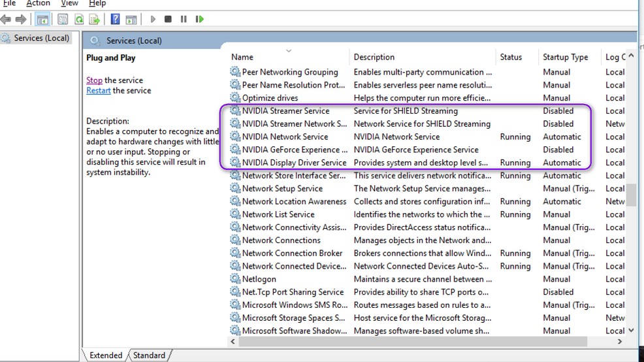
Task: Click the horizontal scrollbar left arrow
Action: coord(233,342)
